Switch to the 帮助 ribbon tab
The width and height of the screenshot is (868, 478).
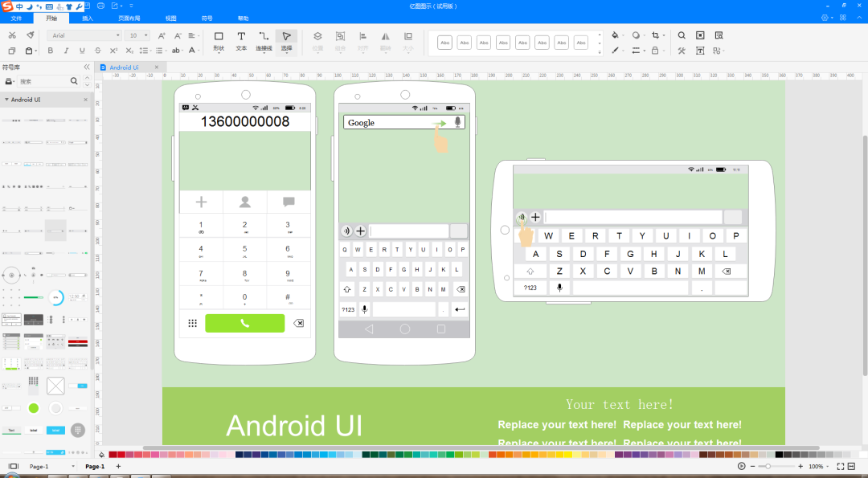coord(243,18)
